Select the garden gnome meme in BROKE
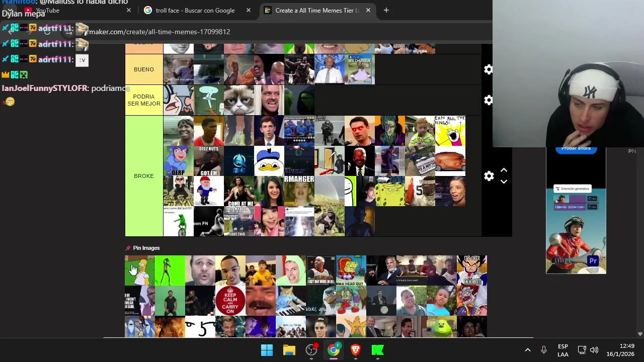Image resolution: width=644 pixels, height=362 pixels. pos(209,191)
